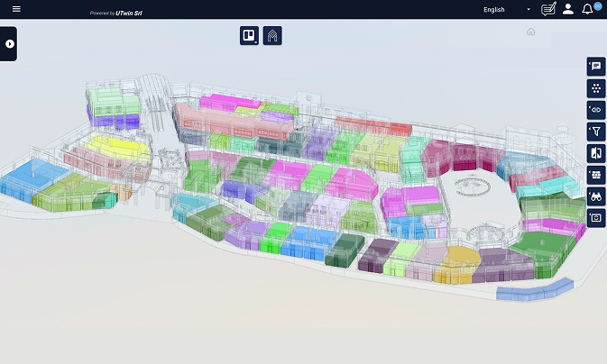Image resolution: width=607 pixels, height=364 pixels.
Task: Click the building arch view icon
Action: pos(272,36)
